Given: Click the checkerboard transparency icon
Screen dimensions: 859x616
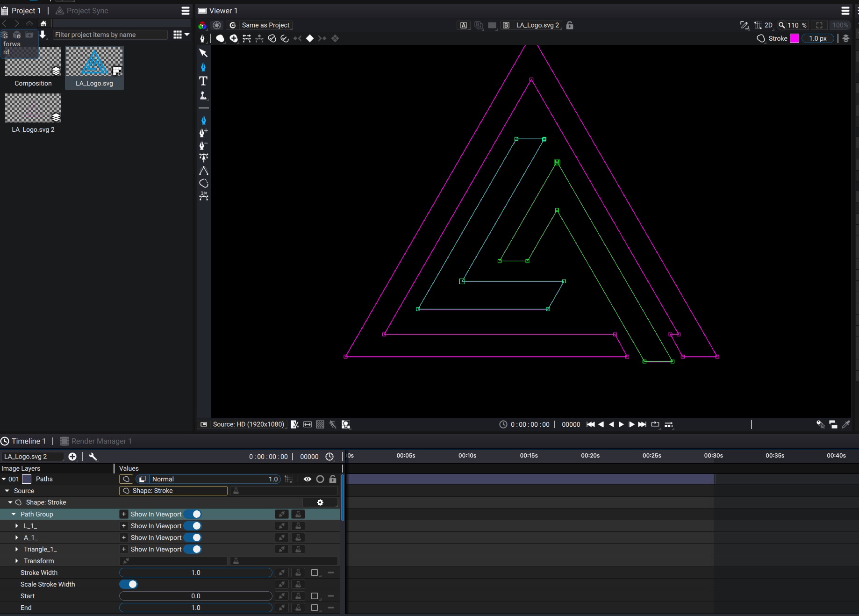Looking at the screenshot, I should point(320,424).
